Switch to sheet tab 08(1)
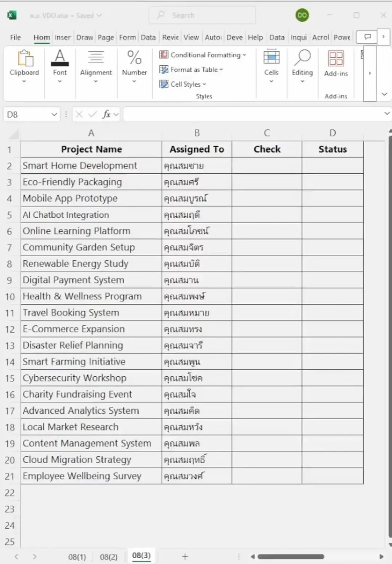The image size is (392, 564). pos(77,557)
